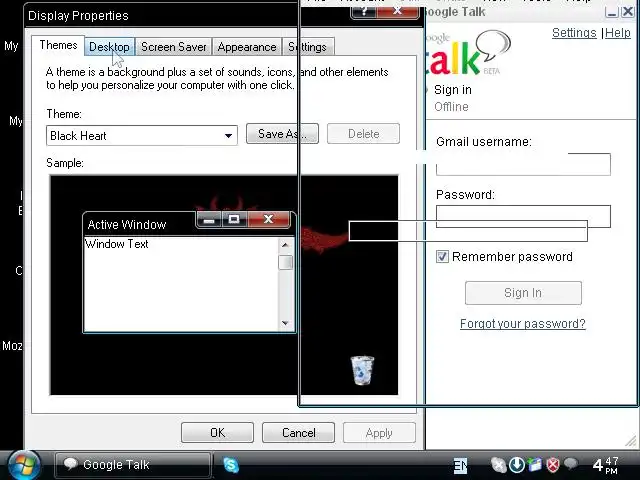Click the Window Text sample label
The height and width of the screenshot is (480, 640).
(x=117, y=244)
